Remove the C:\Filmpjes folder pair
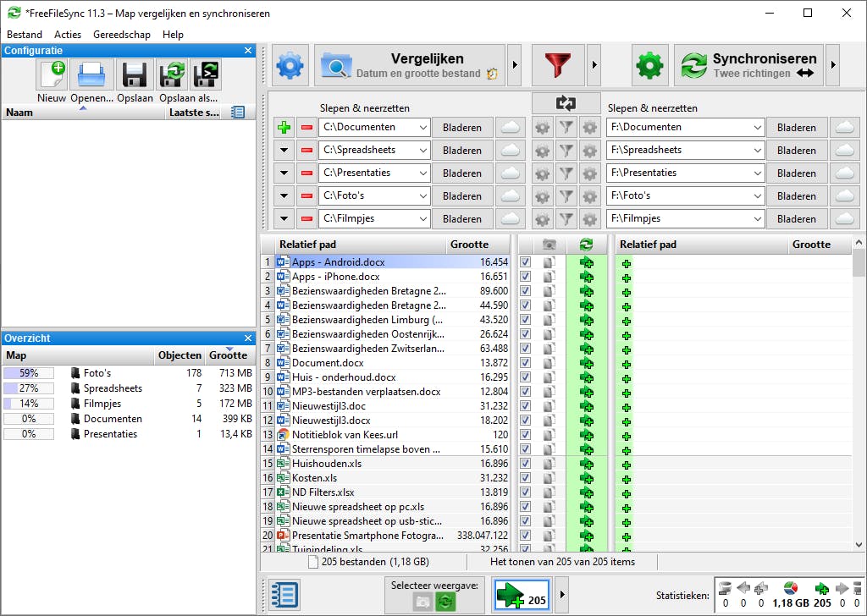The height and width of the screenshot is (616, 867). [306, 219]
